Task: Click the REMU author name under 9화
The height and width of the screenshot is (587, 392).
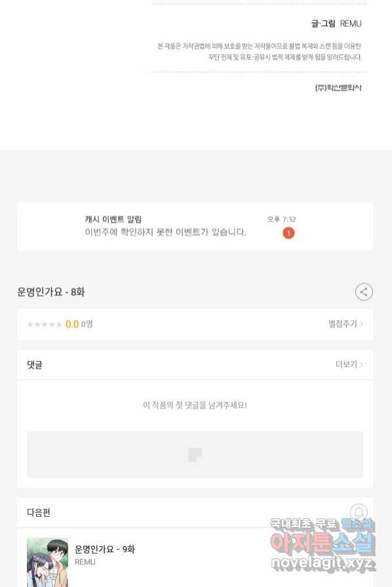Action: (85, 562)
